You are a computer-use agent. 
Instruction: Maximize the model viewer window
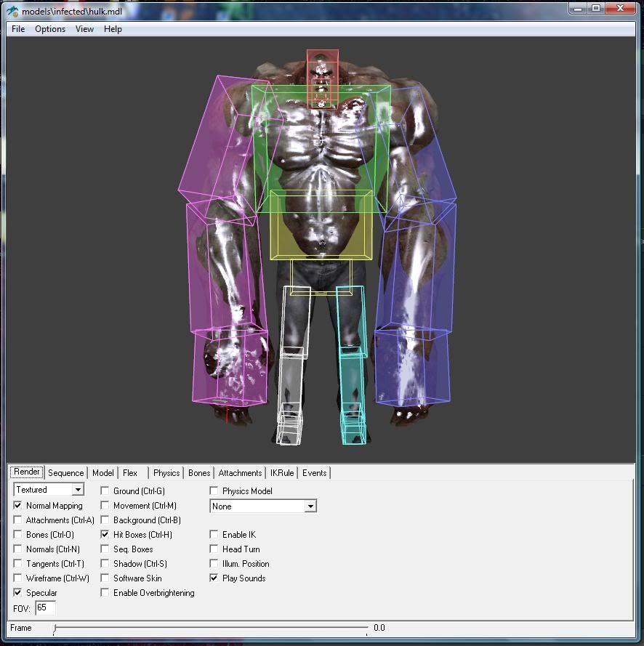596,8
